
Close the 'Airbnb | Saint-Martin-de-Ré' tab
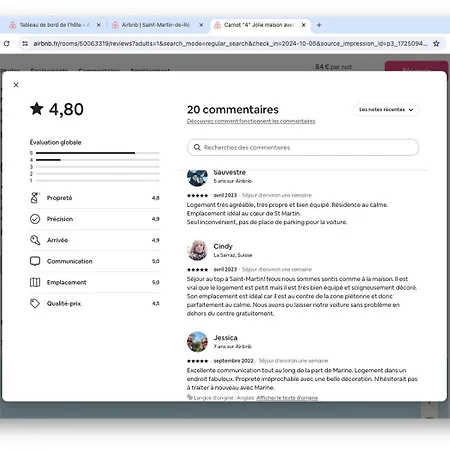coord(201,25)
